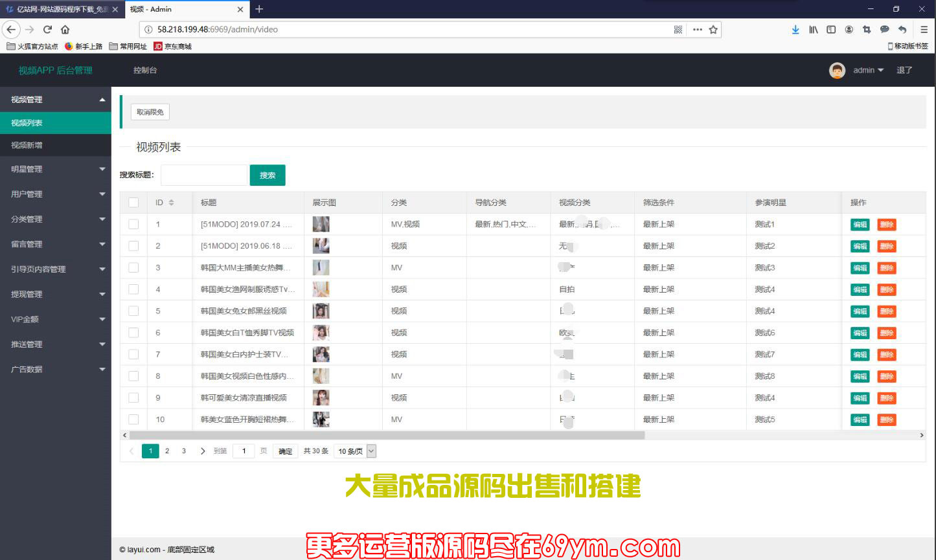The width and height of the screenshot is (936, 560).
Task: Reload the page with the refresh icon
Action: (x=47, y=29)
